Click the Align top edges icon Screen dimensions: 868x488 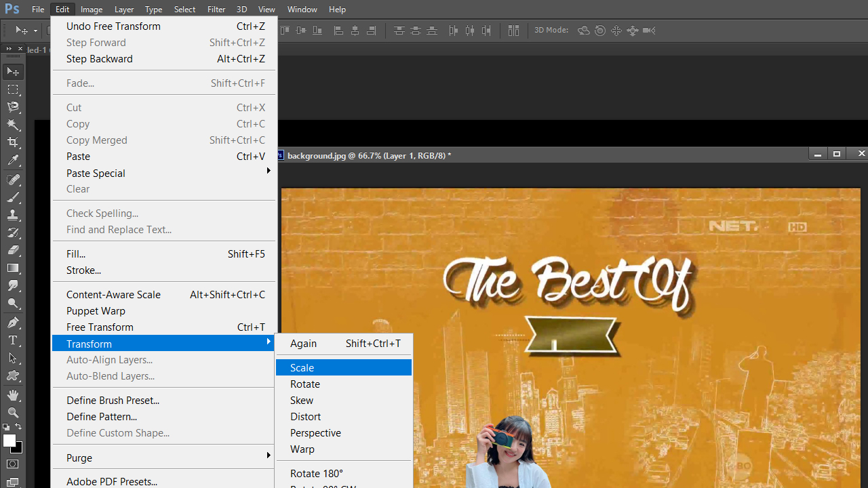pyautogui.click(x=285, y=30)
